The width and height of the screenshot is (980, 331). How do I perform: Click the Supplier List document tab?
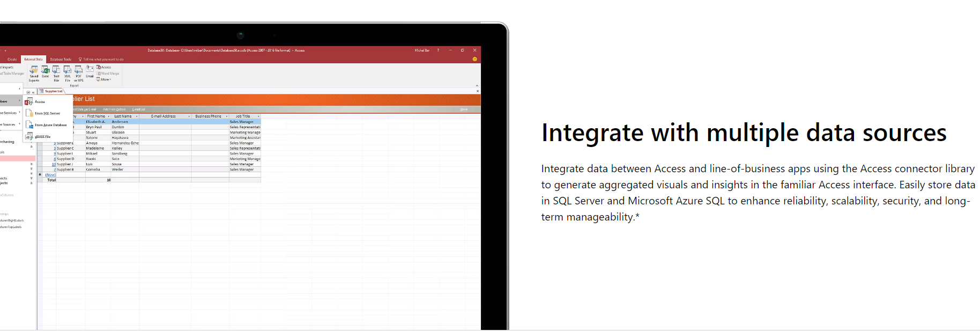[x=52, y=91]
